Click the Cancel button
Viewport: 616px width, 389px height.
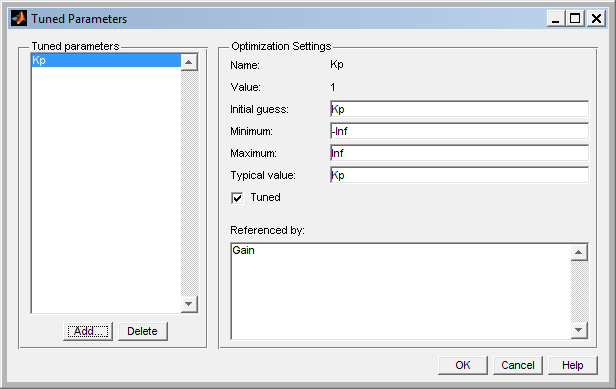point(518,365)
